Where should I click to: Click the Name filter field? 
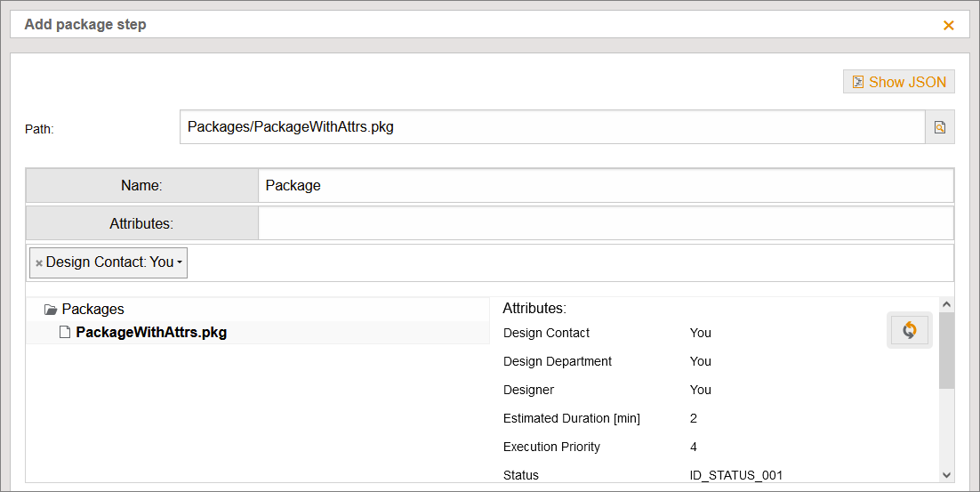606,186
